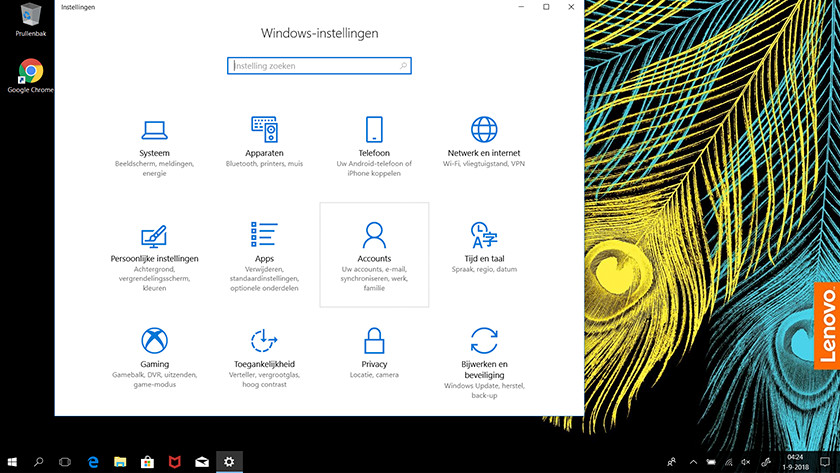The image size is (840, 473).
Task: Open the Windows Start menu
Action: [12, 462]
